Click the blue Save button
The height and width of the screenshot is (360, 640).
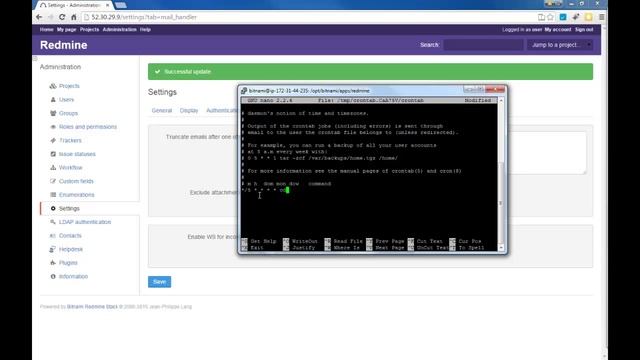[160, 282]
